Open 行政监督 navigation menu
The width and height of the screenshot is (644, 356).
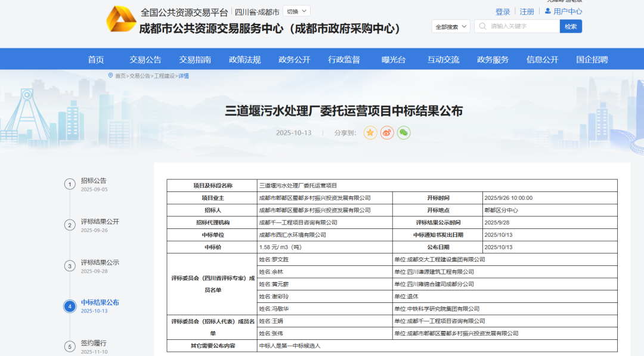[x=344, y=60]
